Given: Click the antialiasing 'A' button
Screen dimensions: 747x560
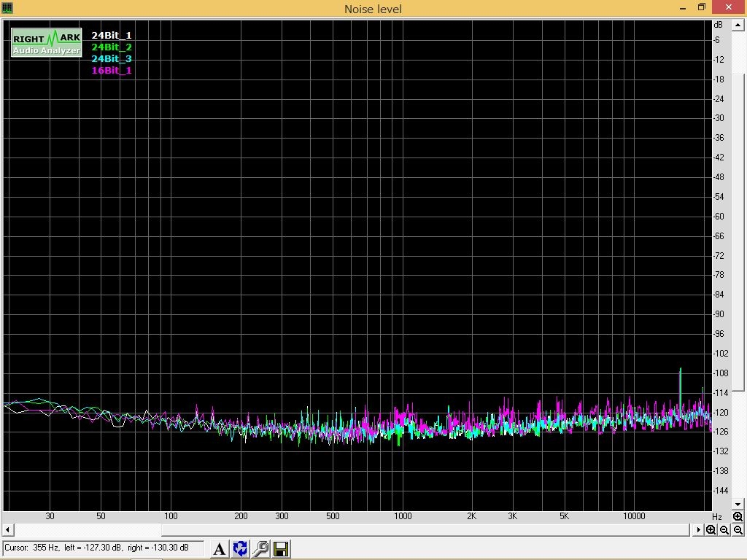Looking at the screenshot, I should 219,549.
